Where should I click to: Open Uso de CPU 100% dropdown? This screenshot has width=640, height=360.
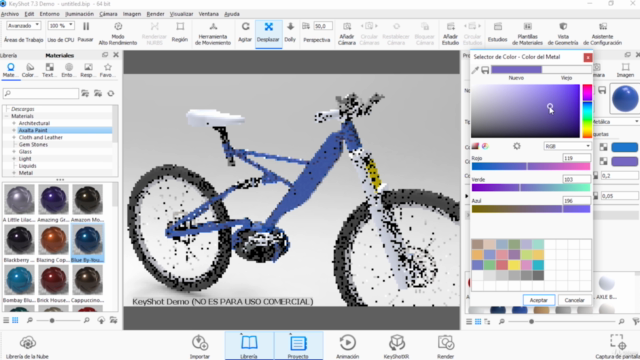click(x=61, y=26)
